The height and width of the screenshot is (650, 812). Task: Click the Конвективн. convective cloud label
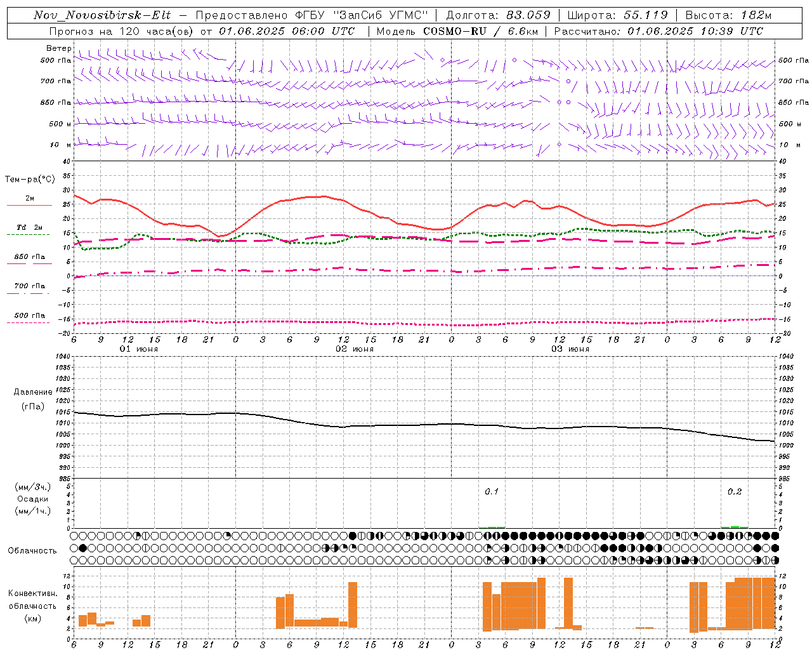coord(33,594)
